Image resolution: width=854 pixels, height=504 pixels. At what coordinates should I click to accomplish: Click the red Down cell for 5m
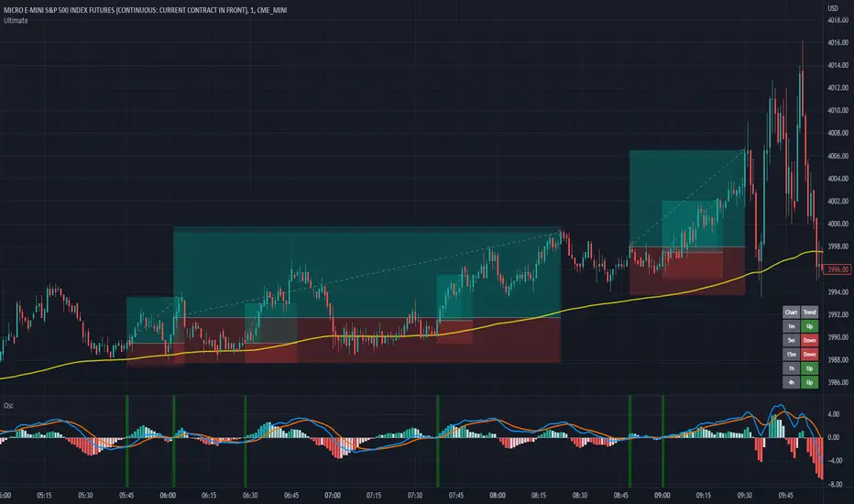(809, 340)
